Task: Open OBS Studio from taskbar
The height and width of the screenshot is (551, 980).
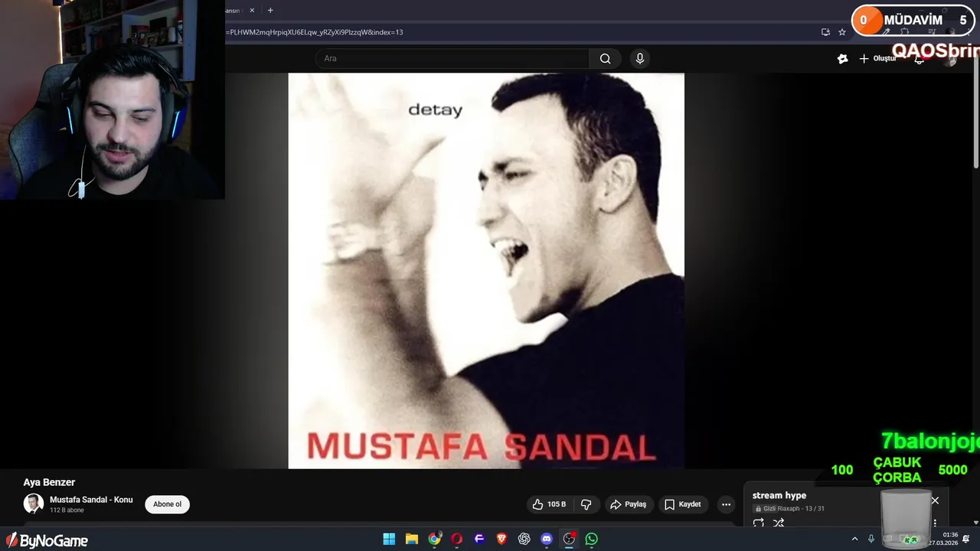Action: click(x=569, y=539)
